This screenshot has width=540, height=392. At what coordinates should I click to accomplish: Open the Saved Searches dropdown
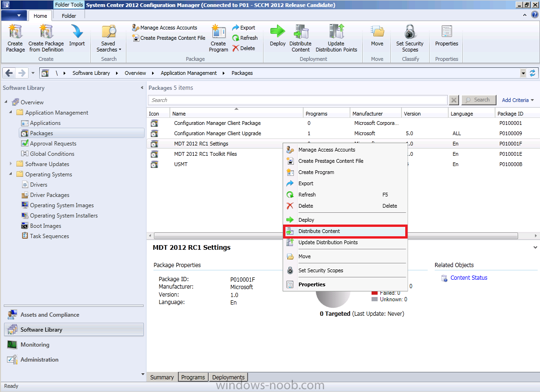[x=109, y=38]
